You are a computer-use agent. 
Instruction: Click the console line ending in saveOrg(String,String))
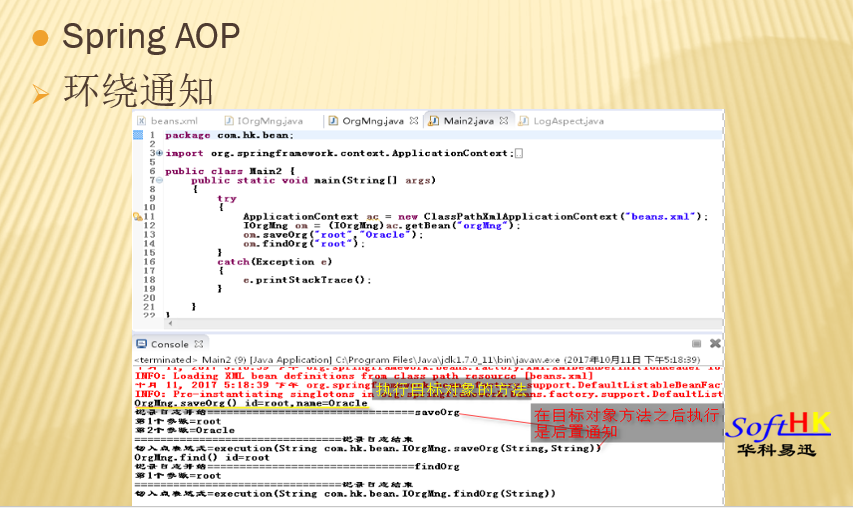[367, 448]
